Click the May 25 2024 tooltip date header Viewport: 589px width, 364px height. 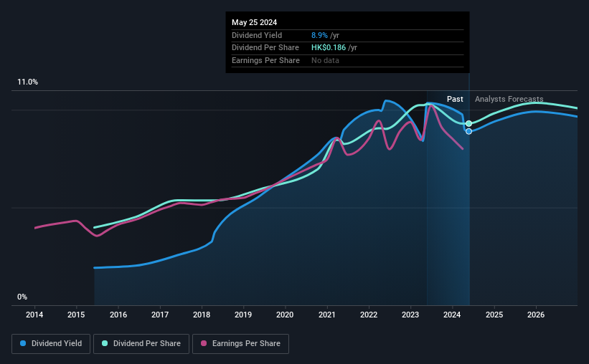[254, 22]
